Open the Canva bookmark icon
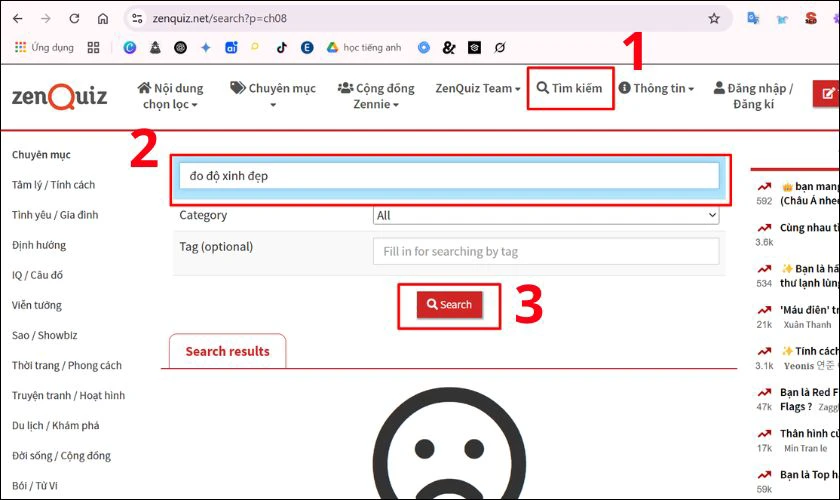This screenshot has width=840, height=500. 130,48
